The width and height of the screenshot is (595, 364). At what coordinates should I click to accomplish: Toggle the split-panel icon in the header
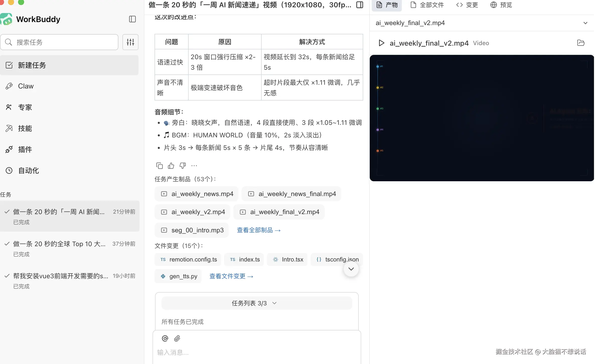coord(359,5)
